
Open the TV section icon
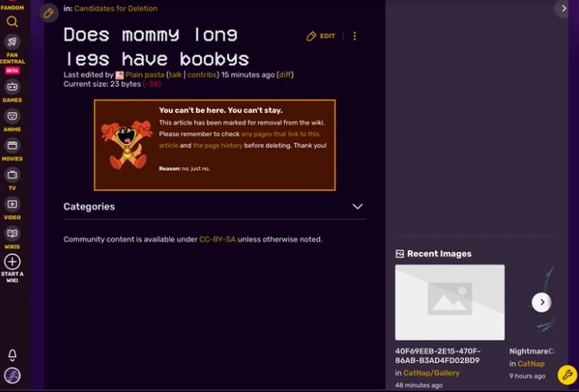[12, 174]
